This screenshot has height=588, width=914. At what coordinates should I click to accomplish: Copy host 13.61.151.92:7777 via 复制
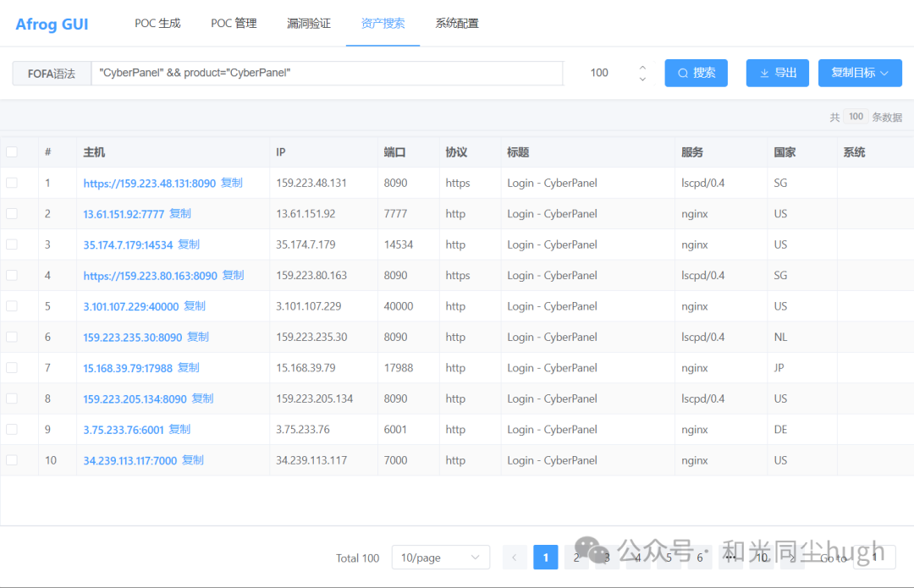tap(180, 214)
